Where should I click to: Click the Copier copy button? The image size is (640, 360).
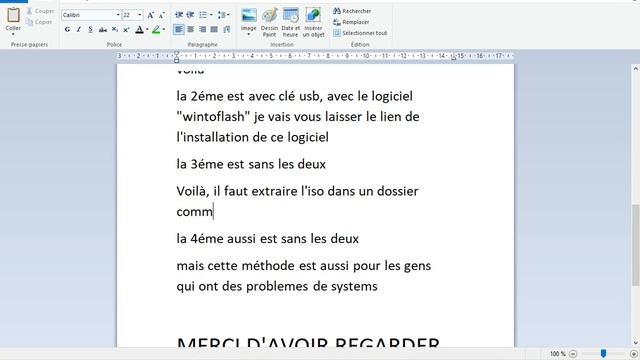coord(39,22)
